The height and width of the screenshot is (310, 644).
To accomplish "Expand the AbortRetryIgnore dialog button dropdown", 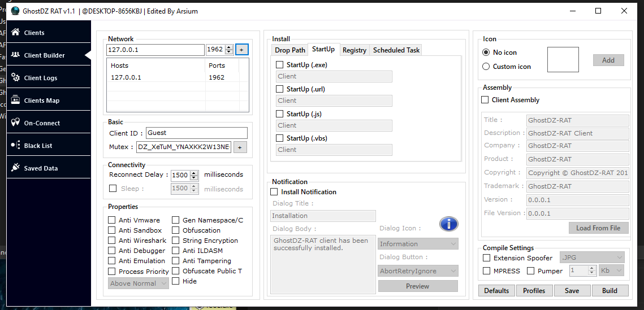I will coord(418,271).
